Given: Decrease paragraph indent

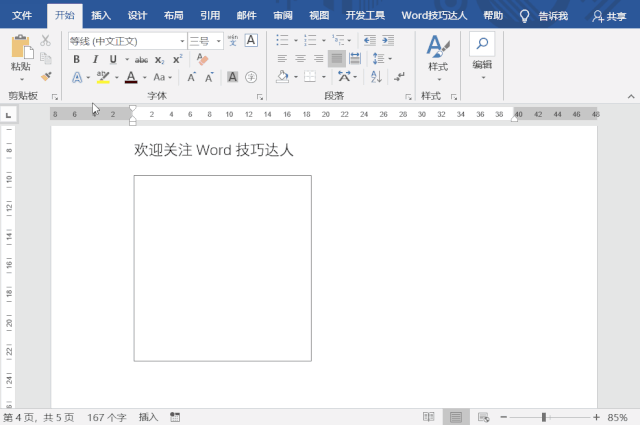Looking at the screenshot, I should coord(370,40).
